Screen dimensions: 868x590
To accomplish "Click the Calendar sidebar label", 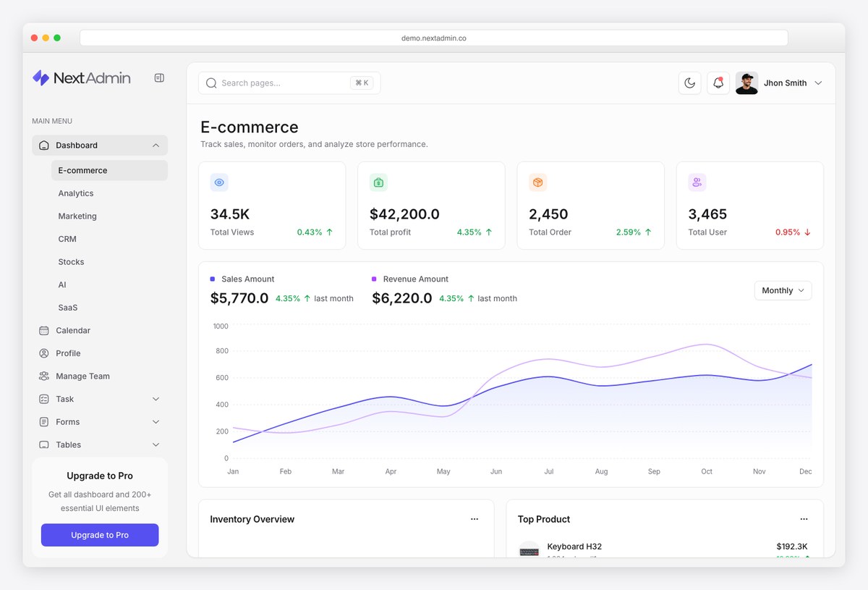I will click(x=73, y=331).
